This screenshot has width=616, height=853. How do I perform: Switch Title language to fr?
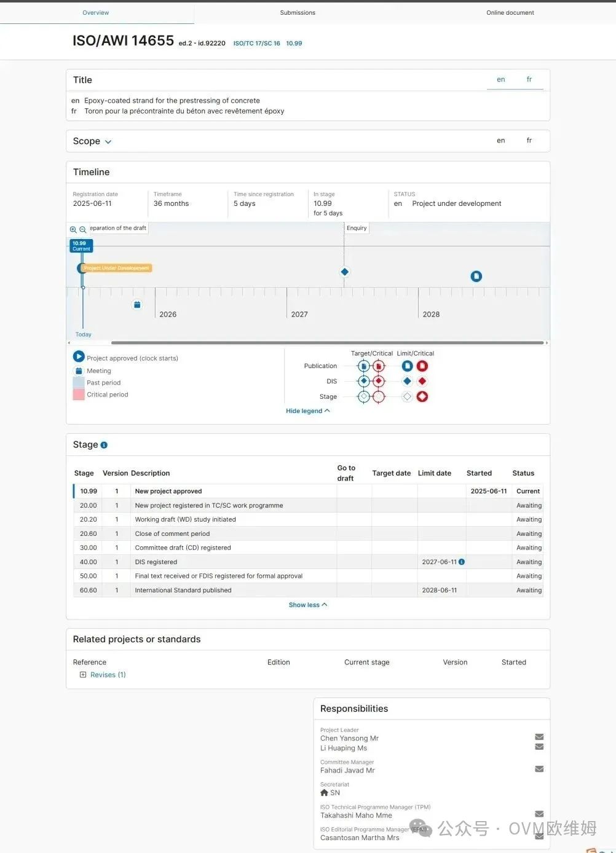click(529, 80)
